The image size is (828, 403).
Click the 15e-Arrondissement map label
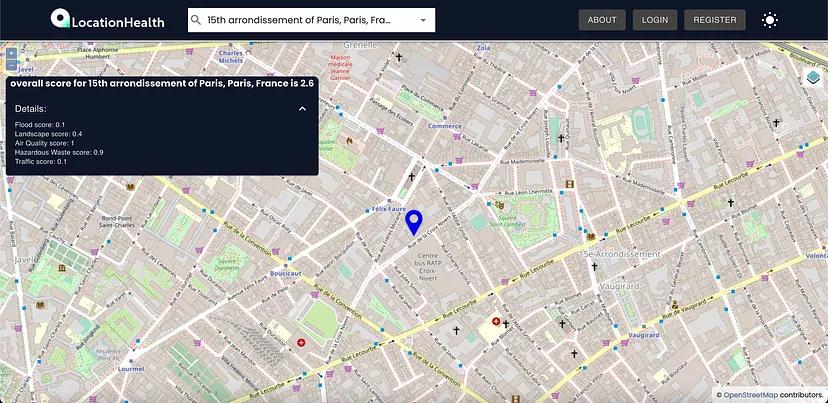tap(619, 254)
